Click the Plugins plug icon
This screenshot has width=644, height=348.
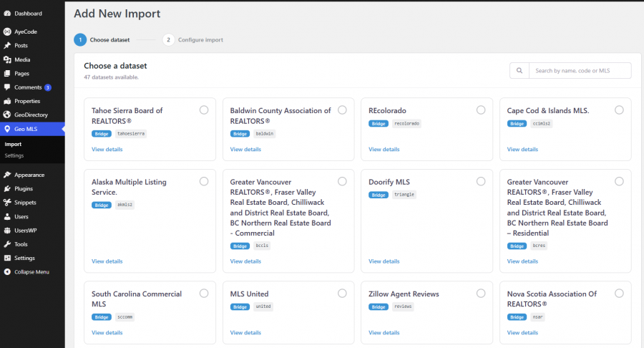(x=7, y=188)
